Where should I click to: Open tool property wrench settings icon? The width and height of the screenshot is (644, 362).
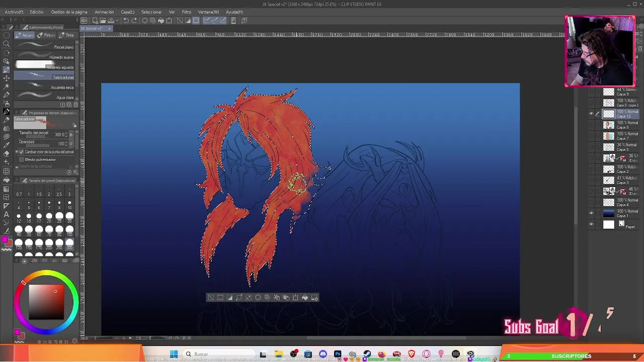pos(75,172)
